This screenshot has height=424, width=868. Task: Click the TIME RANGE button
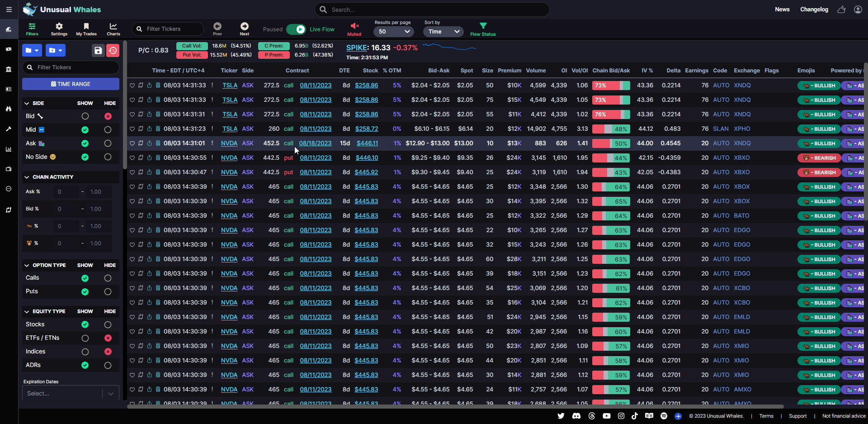pos(71,84)
